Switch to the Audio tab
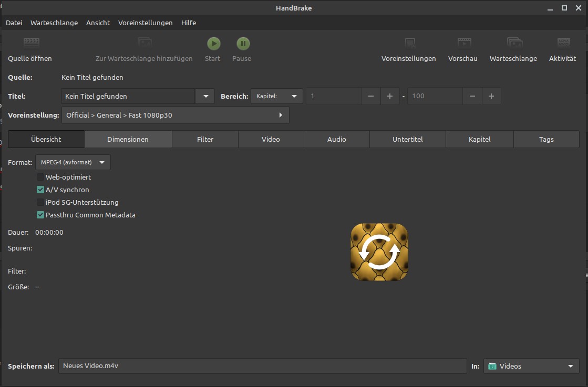Viewport: 588px width, 387px height. pyautogui.click(x=336, y=139)
